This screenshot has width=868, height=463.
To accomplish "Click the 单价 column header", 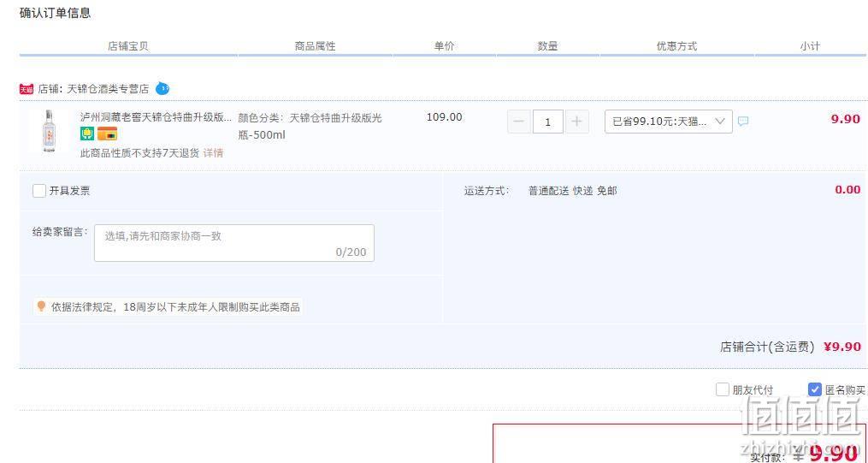I will coord(444,46).
